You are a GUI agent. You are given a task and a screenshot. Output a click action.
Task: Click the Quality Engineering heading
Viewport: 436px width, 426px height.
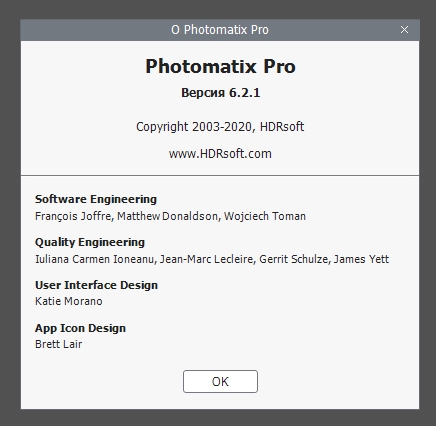pyautogui.click(x=90, y=242)
